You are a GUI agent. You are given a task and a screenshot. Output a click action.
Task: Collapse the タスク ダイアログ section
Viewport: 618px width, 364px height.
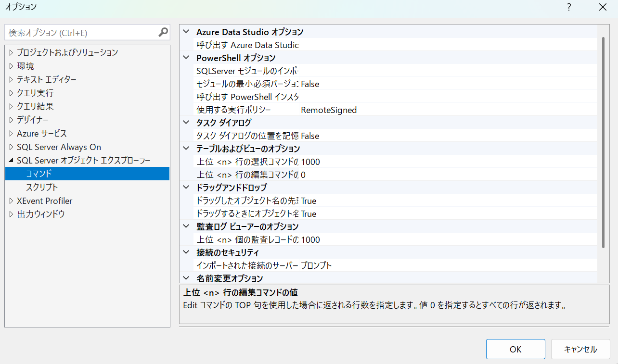pos(186,123)
